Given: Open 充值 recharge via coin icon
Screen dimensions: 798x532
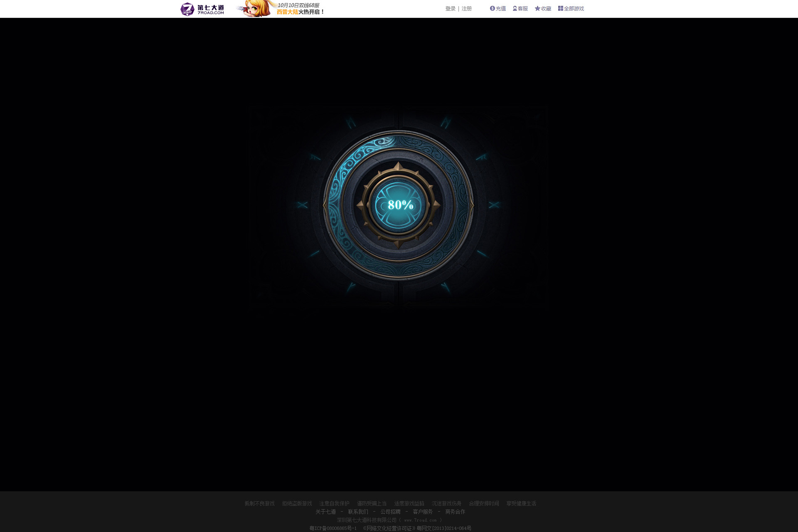Looking at the screenshot, I should click(498, 9).
